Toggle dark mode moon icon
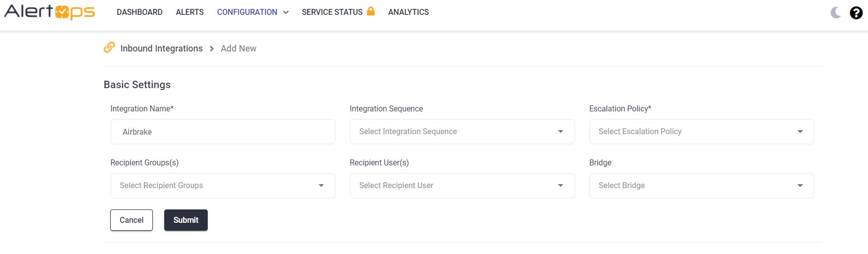This screenshot has width=868, height=254. [x=836, y=12]
